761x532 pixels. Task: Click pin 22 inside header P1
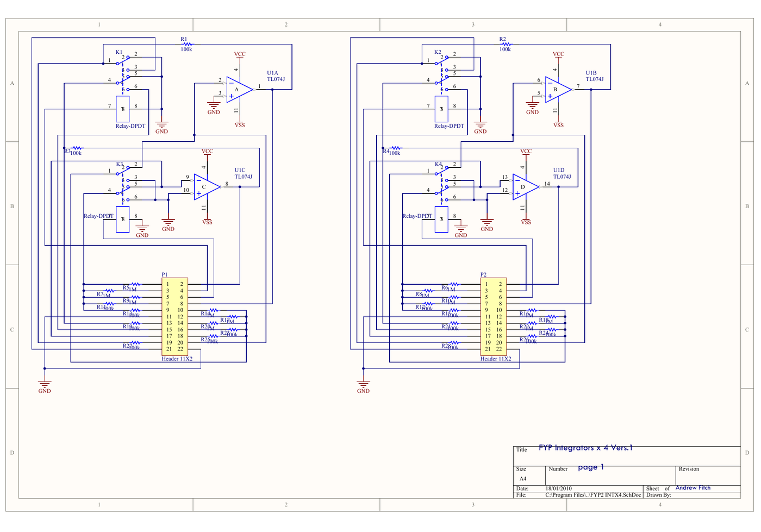click(180, 349)
